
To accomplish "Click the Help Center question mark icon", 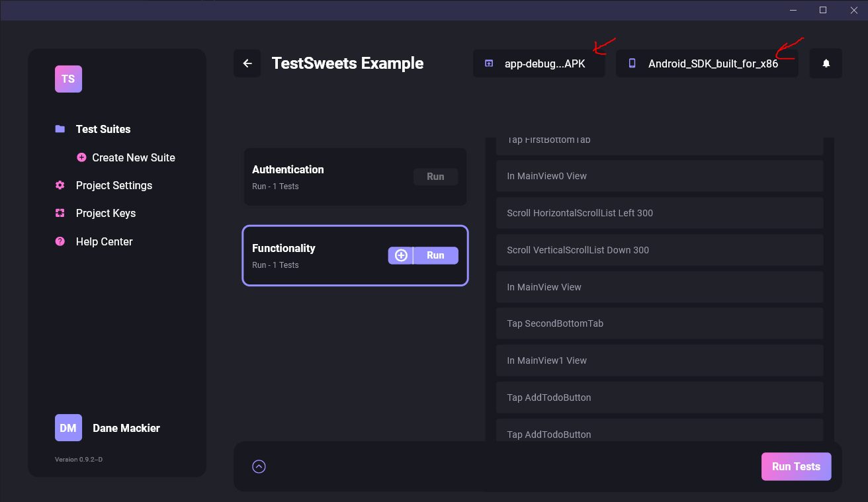I will 60,241.
